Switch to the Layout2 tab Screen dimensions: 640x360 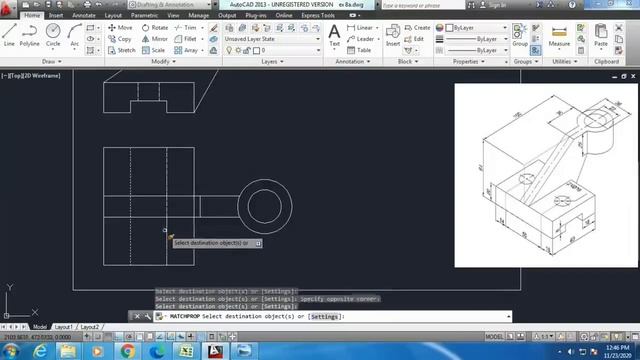tap(89, 327)
